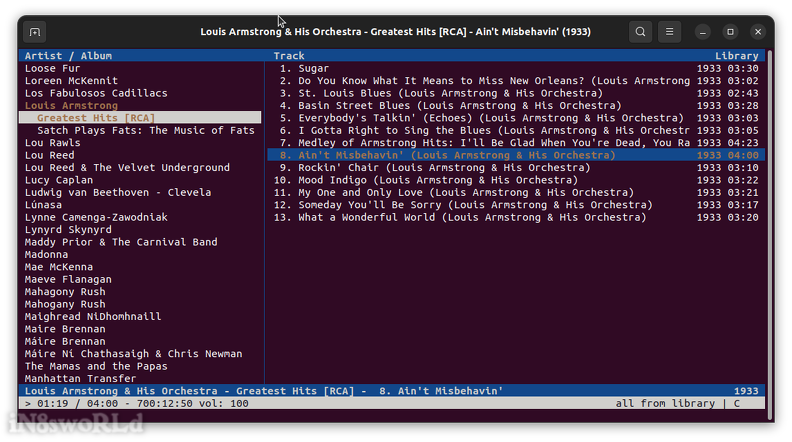Screen dimensions: 792x442
Task: Select artist Mahagony Rush
Action: [65, 291]
